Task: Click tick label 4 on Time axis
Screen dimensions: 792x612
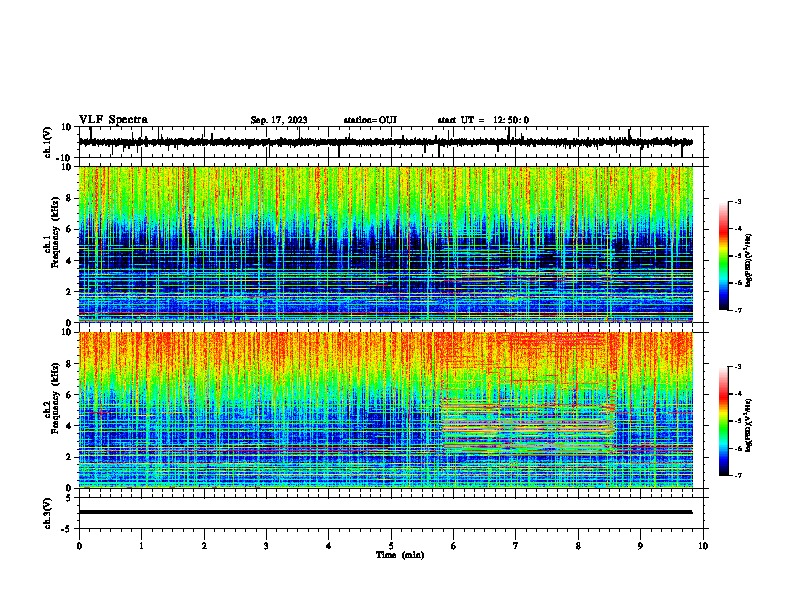Action: pyautogui.click(x=329, y=545)
